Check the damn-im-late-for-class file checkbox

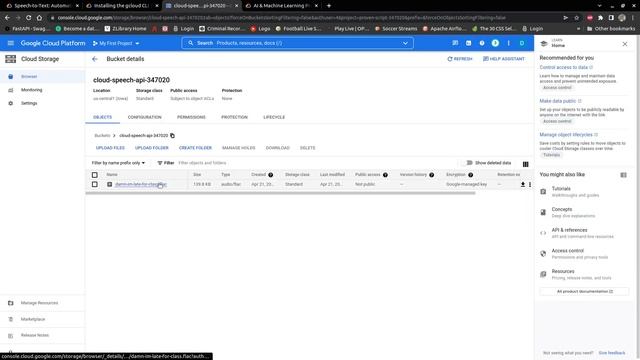click(x=95, y=184)
